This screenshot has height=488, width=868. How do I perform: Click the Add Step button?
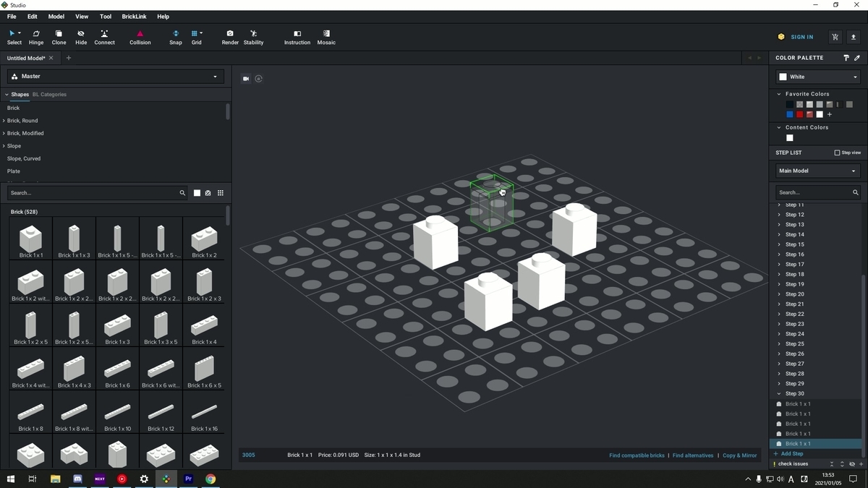click(788, 454)
